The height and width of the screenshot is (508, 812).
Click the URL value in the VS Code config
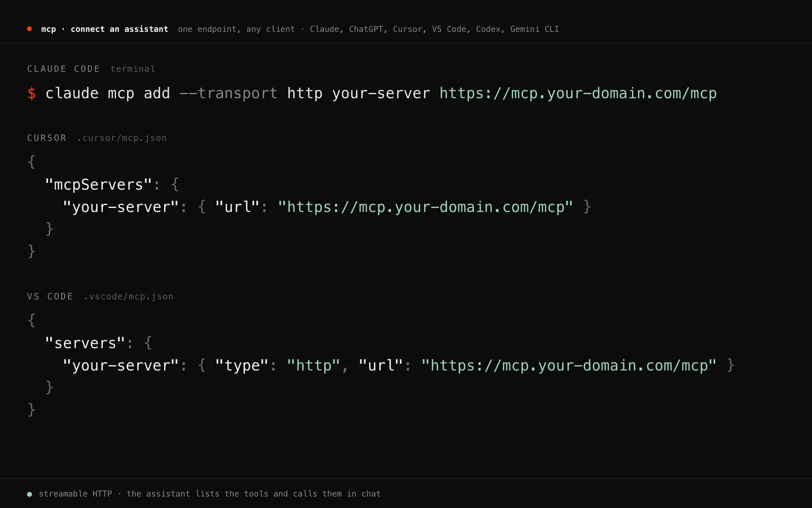(x=569, y=365)
